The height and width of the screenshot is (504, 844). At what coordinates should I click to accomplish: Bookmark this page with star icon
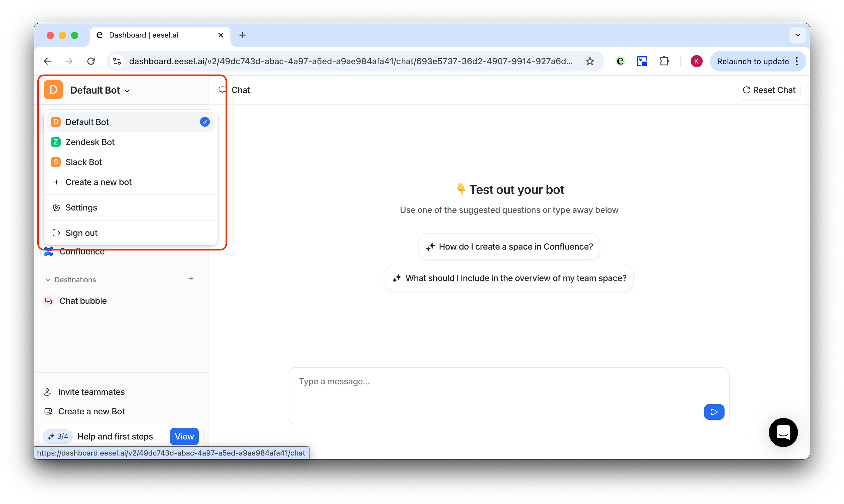(x=590, y=61)
